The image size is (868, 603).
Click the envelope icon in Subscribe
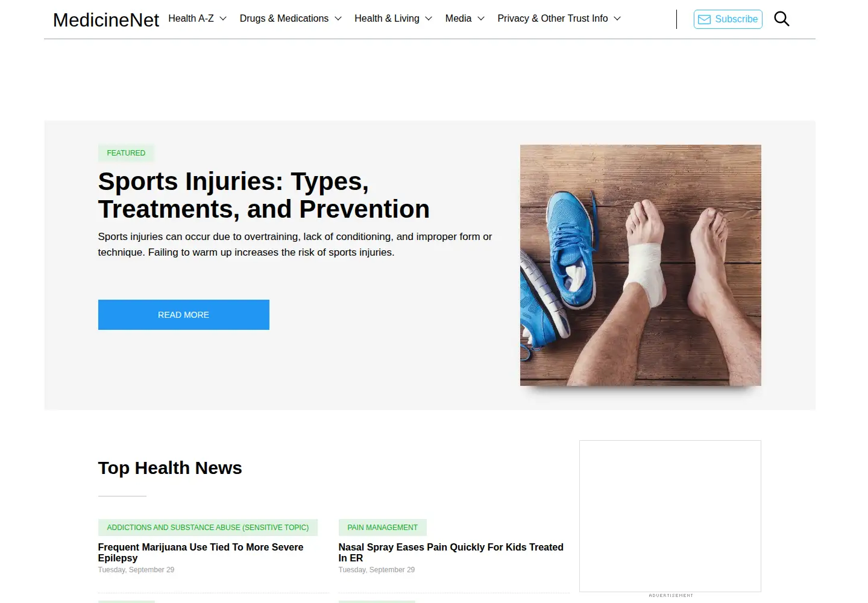pyautogui.click(x=704, y=19)
